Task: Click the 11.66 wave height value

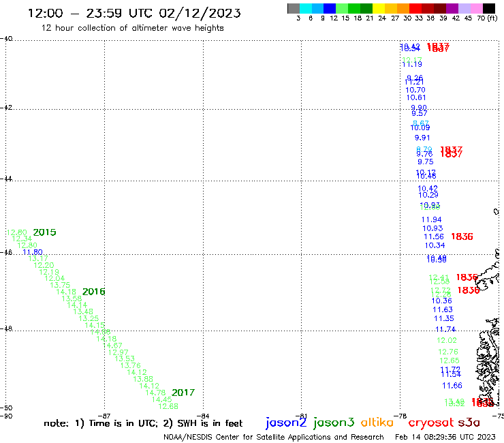Action: 452,386
